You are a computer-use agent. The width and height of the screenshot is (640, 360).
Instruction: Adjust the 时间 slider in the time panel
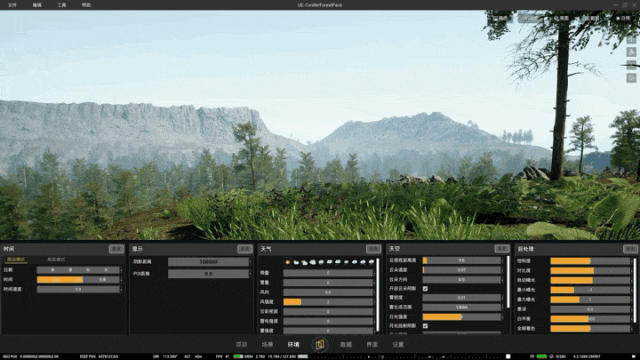(x=78, y=280)
